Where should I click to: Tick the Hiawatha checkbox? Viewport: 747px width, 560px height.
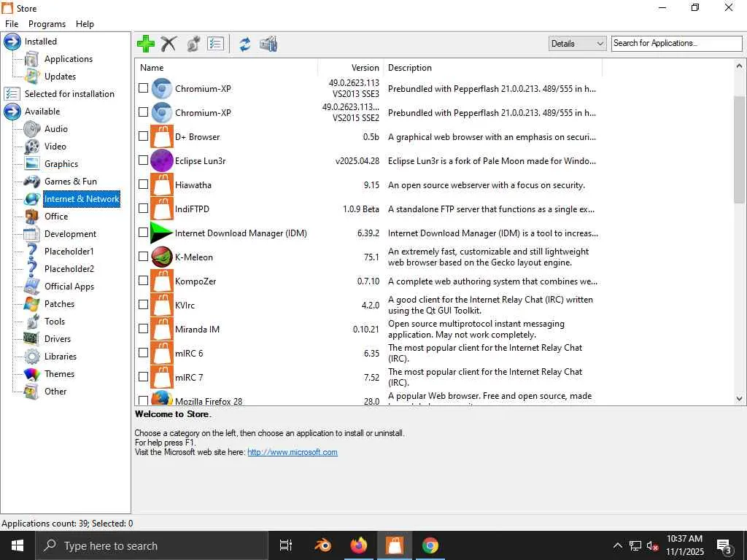tap(144, 184)
